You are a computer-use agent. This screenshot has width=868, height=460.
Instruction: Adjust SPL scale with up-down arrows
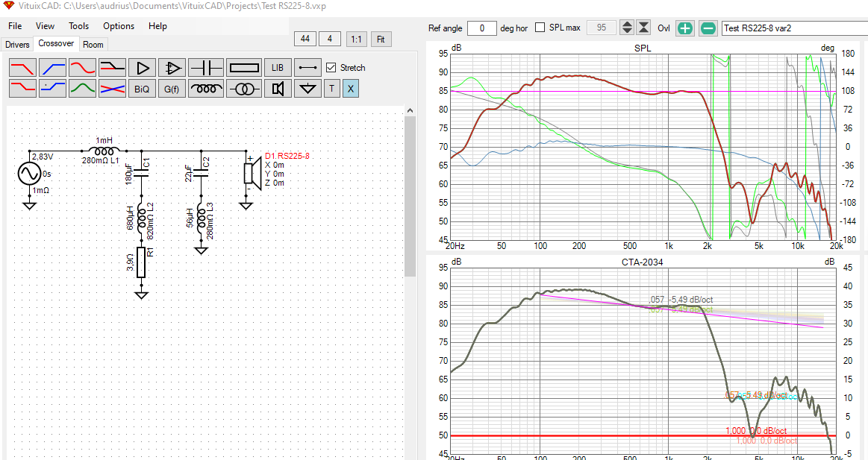[x=627, y=28]
